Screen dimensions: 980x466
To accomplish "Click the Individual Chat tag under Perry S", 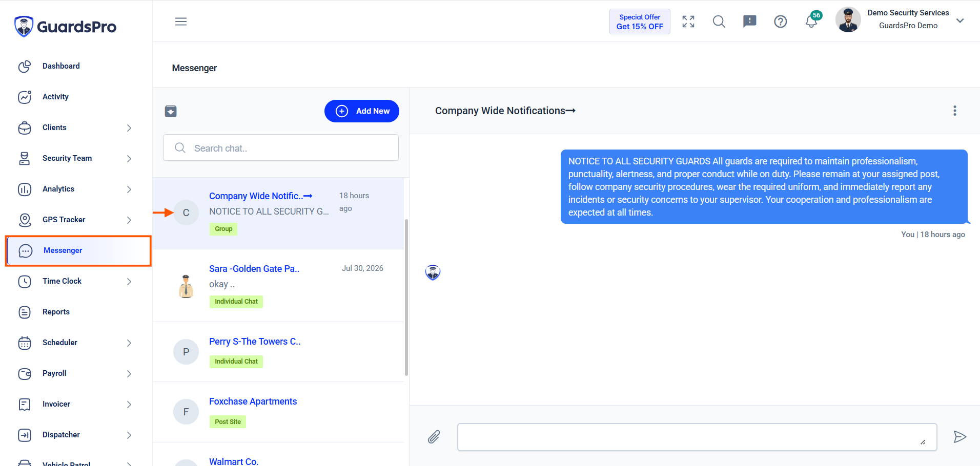I will (236, 362).
